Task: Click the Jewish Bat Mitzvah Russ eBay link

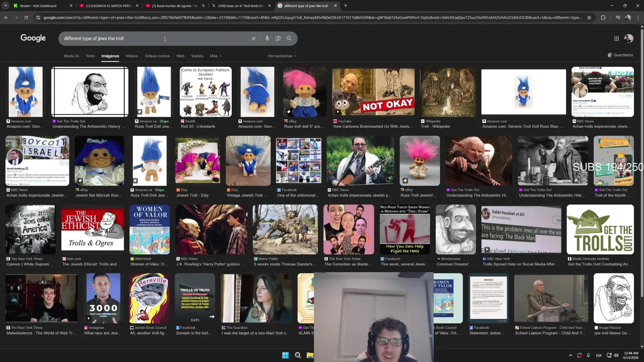Action: pyautogui.click(x=99, y=195)
